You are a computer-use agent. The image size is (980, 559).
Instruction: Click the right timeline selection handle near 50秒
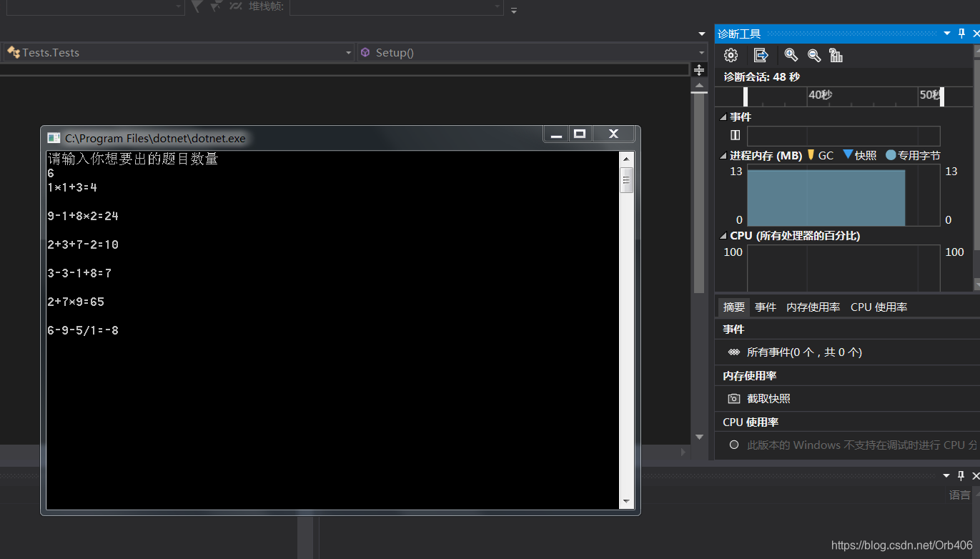point(941,97)
